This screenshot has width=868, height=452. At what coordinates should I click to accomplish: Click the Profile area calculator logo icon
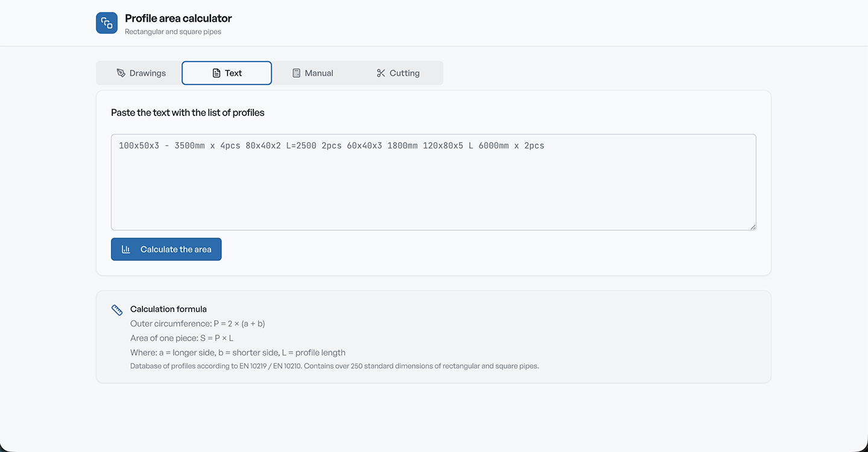click(107, 23)
